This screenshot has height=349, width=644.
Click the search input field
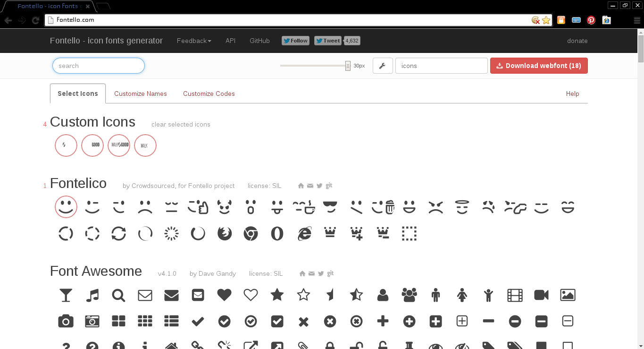tap(98, 66)
